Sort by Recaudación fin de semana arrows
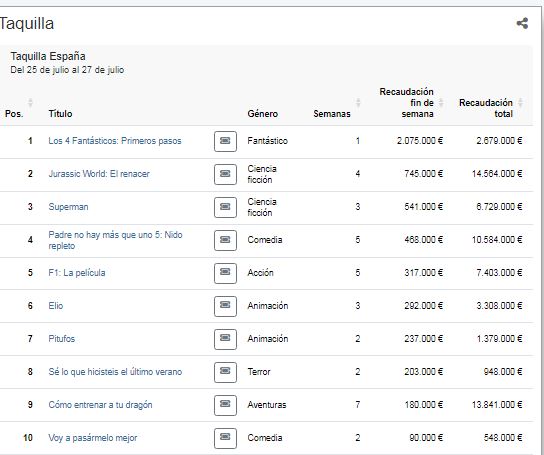 (x=441, y=103)
